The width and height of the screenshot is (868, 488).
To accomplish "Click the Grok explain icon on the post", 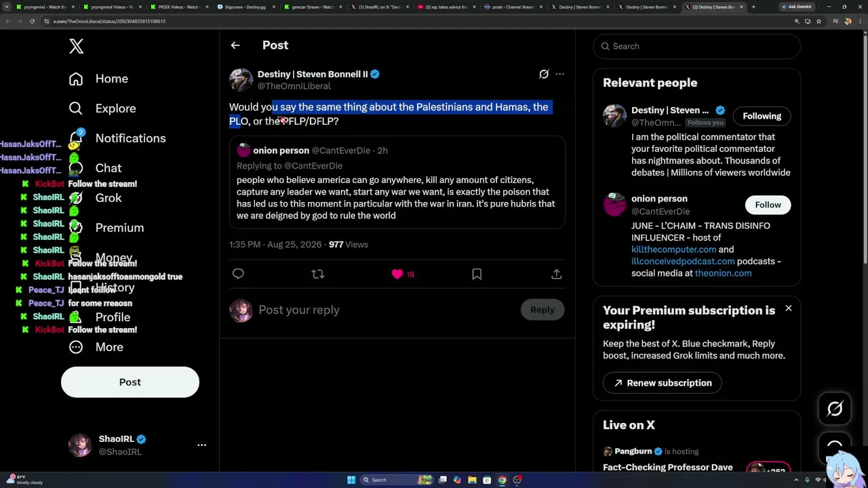I will 544,74.
